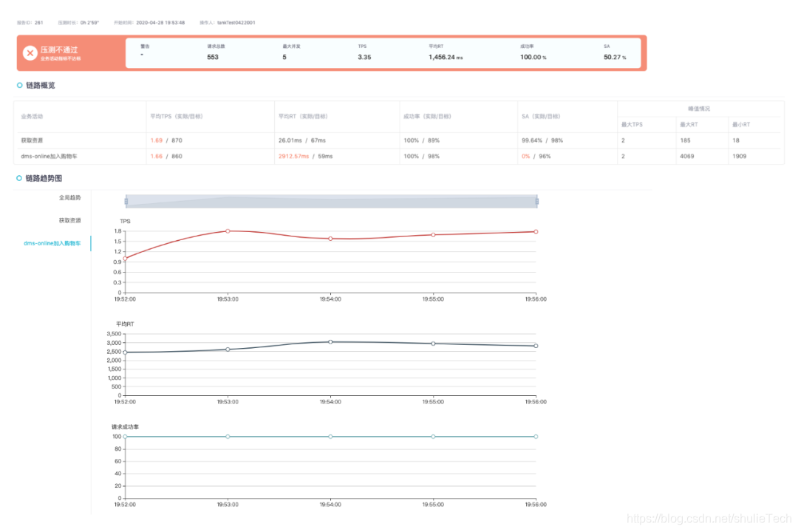Click the 成功率 value 100.00 %
This screenshot has width=798, height=532.
(x=533, y=57)
